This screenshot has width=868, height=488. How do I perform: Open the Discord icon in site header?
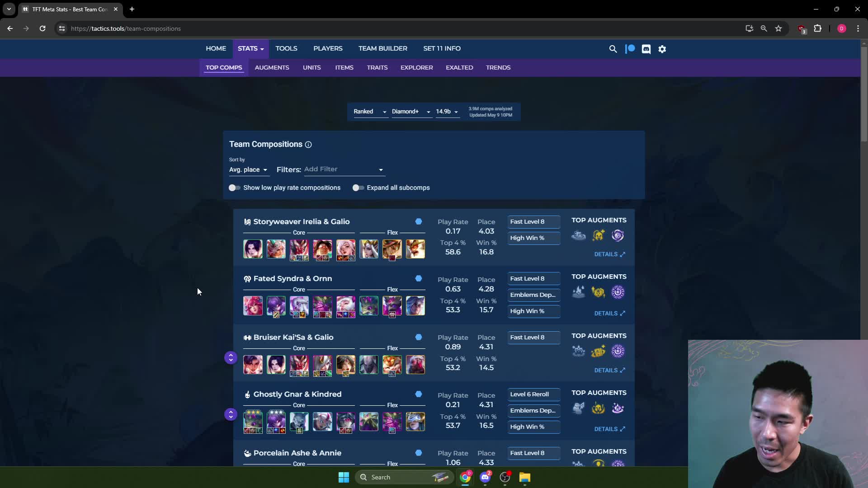coord(646,49)
